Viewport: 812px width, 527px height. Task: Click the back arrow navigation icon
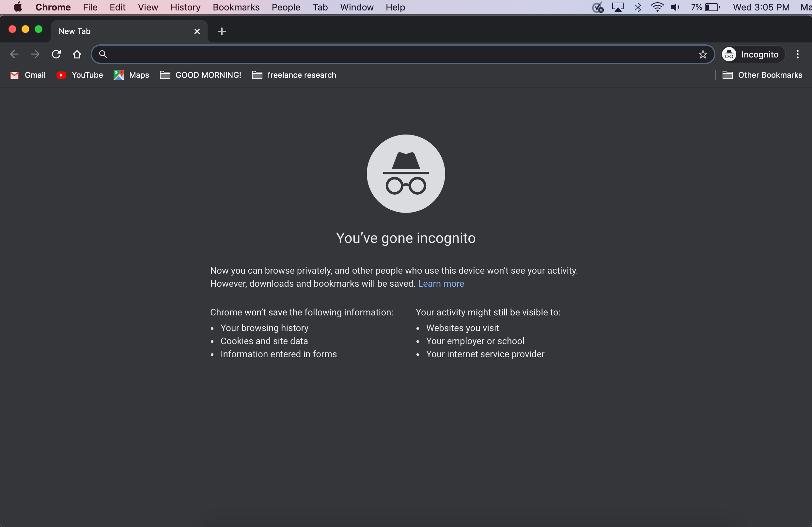point(14,54)
